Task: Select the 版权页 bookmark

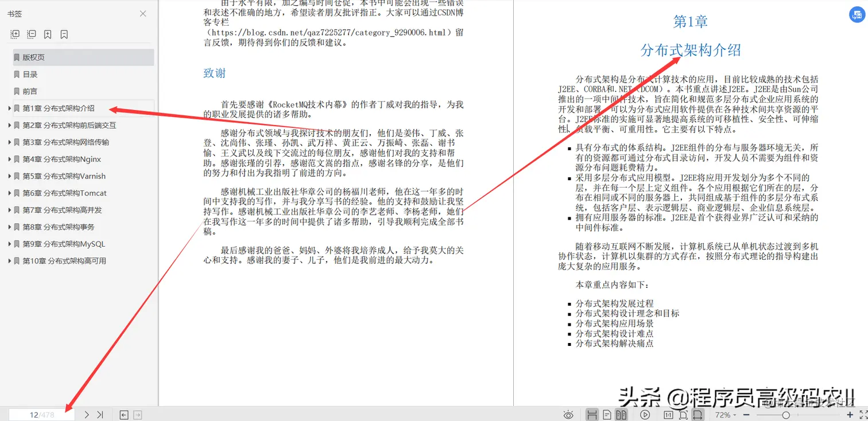Action: point(83,57)
